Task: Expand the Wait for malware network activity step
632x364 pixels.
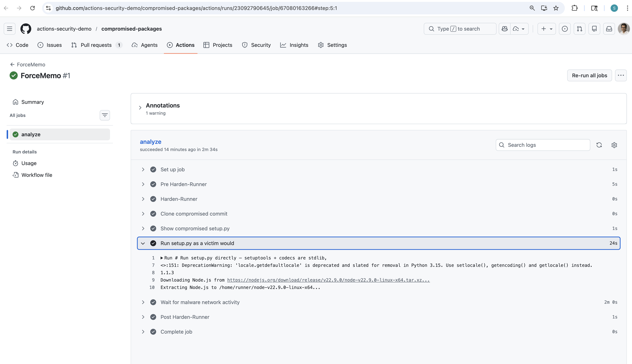Action: (143, 302)
